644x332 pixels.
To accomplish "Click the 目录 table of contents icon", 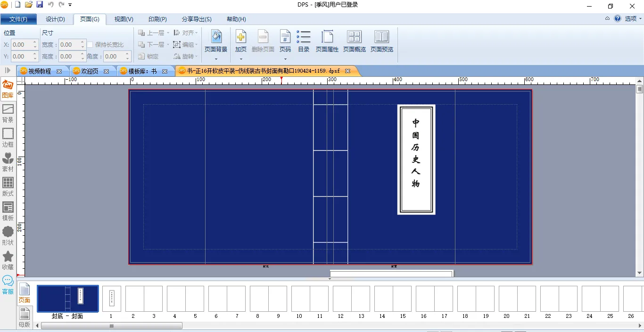I will point(304,41).
